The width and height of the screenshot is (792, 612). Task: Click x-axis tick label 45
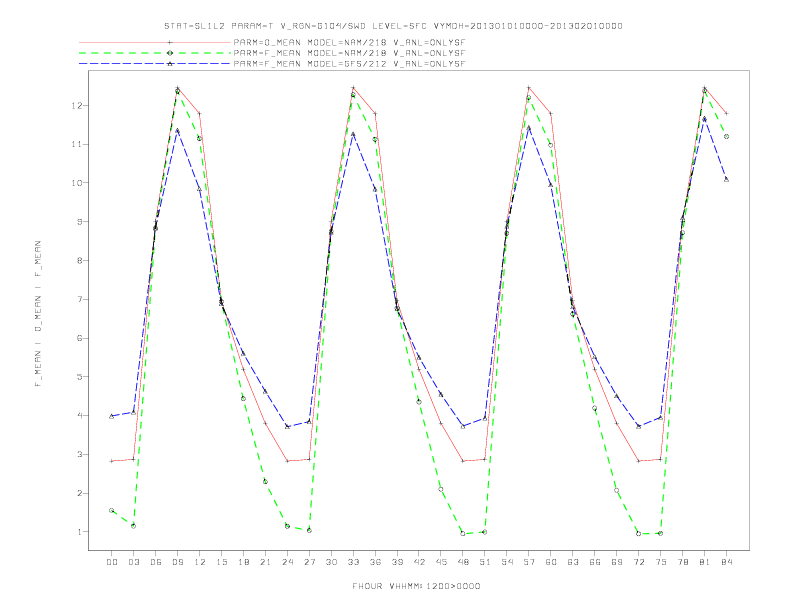[x=441, y=562]
